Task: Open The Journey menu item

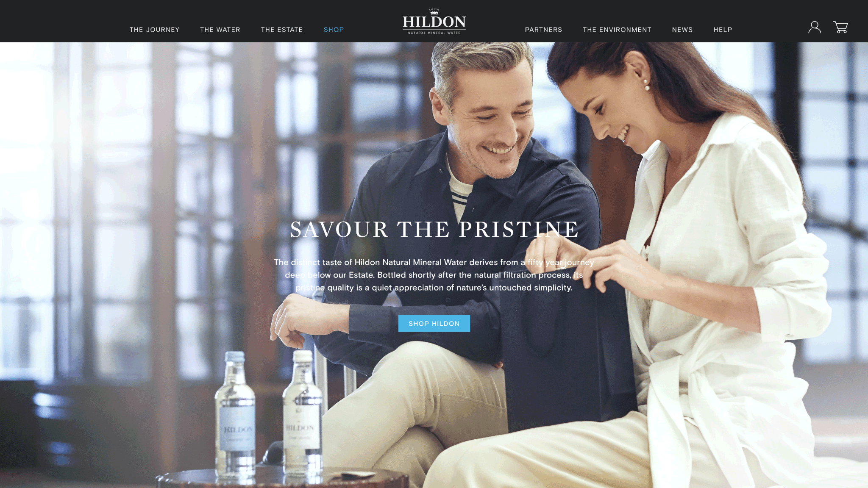Action: pyautogui.click(x=154, y=30)
